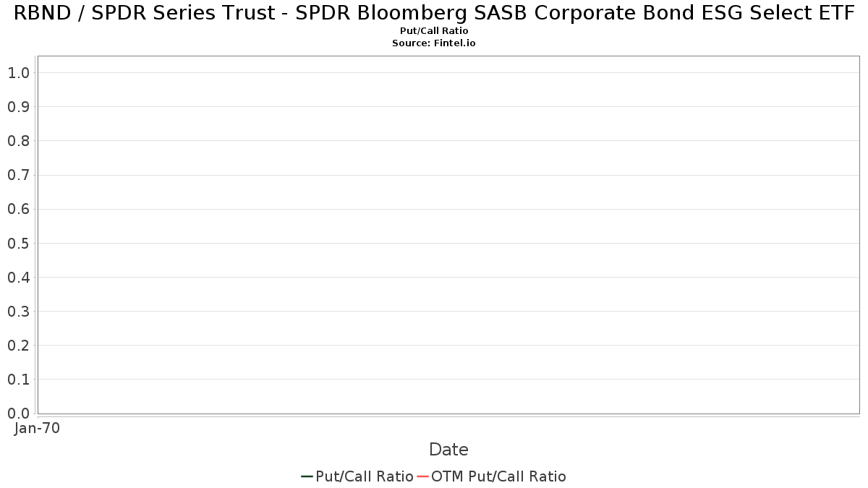Click the 0.8 y-axis label
868x488 pixels.
click(x=18, y=141)
